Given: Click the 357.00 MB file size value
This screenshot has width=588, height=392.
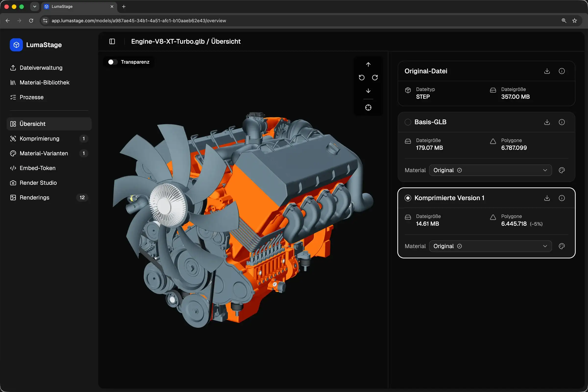Looking at the screenshot, I should 515,97.
